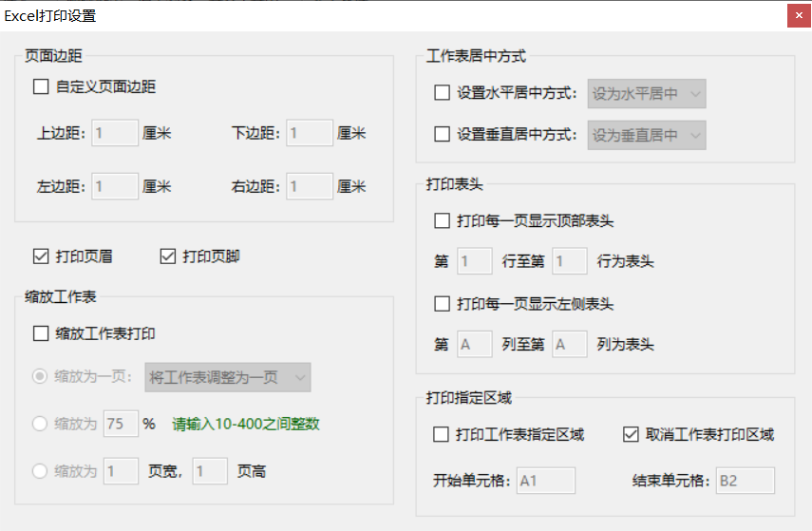Screen dimensions: 812x531
Task: Click the 页宽 number field
Action: click(x=122, y=471)
